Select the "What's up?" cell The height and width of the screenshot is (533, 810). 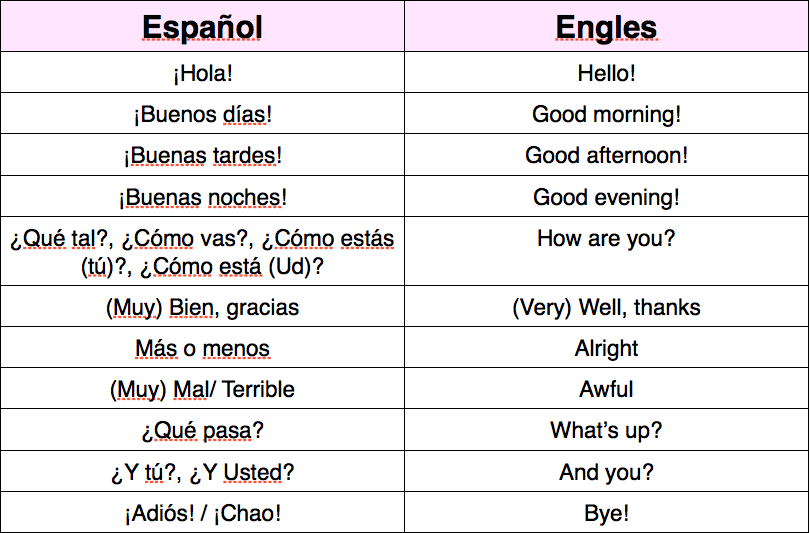tap(606, 431)
